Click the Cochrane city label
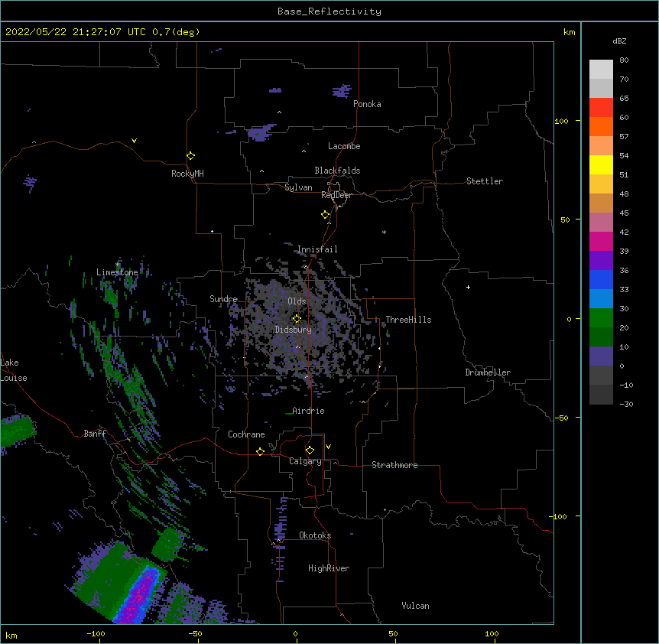 246,434
